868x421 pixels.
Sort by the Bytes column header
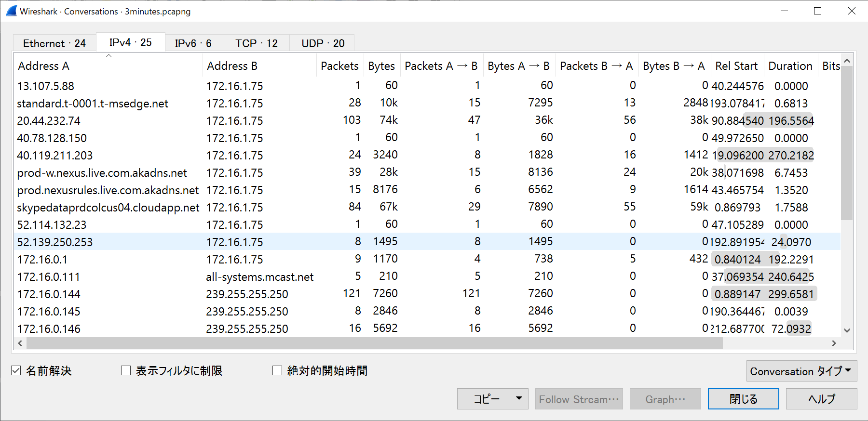382,66
